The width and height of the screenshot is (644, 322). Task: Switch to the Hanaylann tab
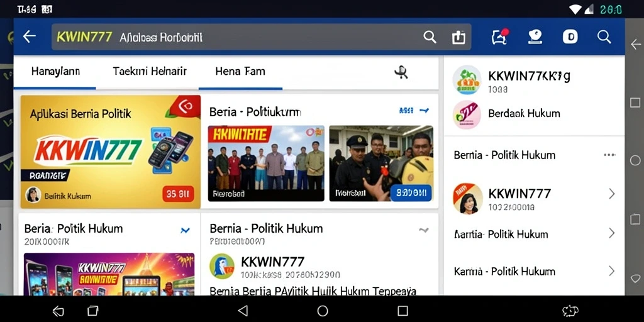[55, 72]
